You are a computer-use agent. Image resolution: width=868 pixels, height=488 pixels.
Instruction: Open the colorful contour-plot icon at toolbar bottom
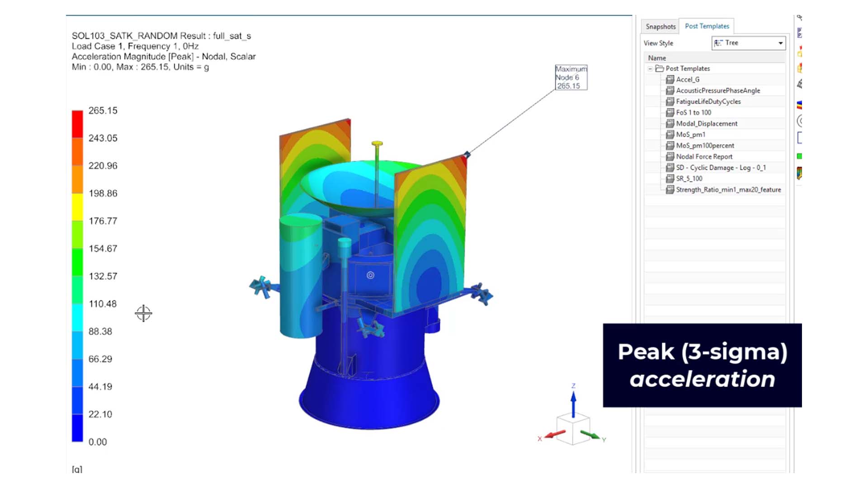pos(799,173)
